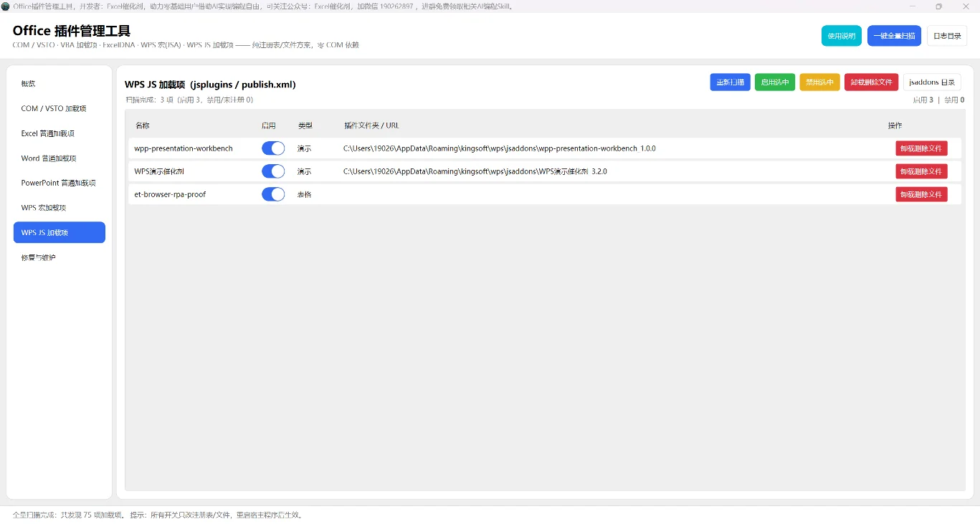980x524 pixels.
Task: Click the yellow 禁用选中 button
Action: click(x=819, y=82)
